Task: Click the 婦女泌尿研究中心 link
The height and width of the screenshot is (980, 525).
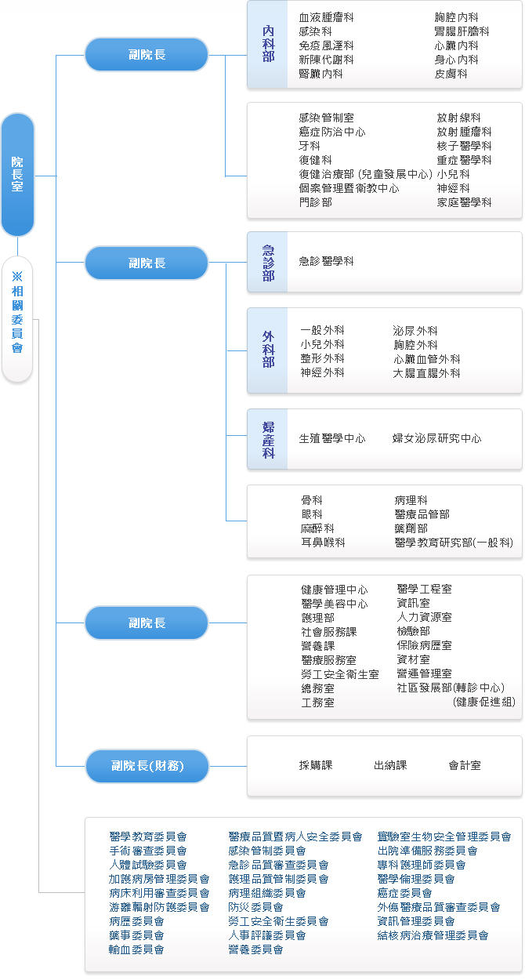Action: 436,439
